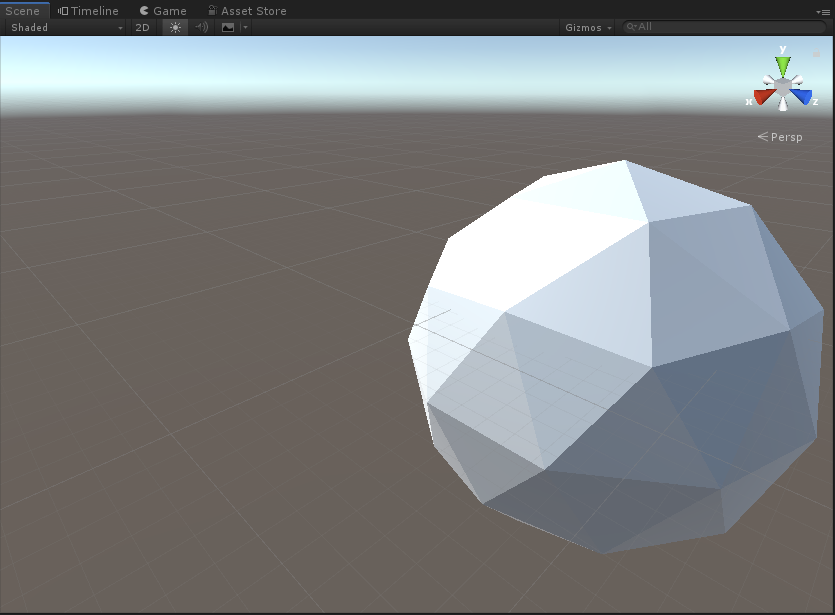Toggle the Persp projection label
835x615 pixels.
[780, 137]
